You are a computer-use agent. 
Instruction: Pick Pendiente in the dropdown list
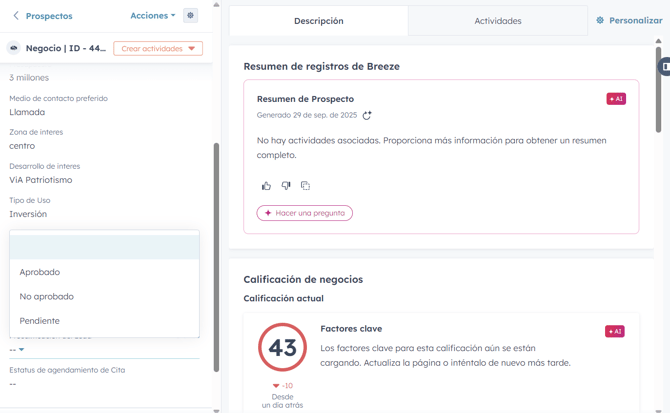point(40,321)
